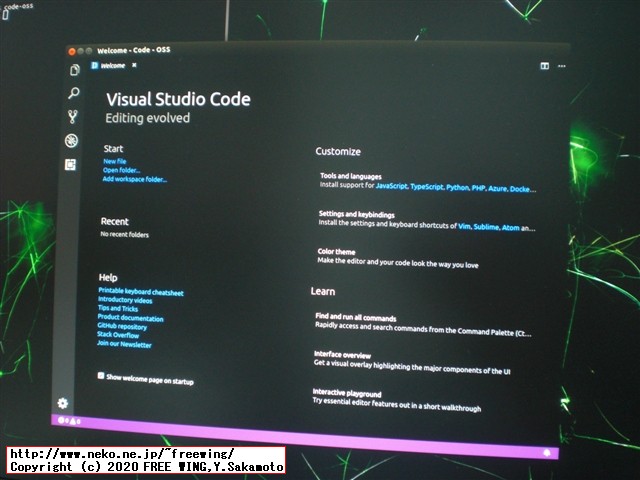Click the notifications bell in status bar

pyautogui.click(x=547, y=453)
